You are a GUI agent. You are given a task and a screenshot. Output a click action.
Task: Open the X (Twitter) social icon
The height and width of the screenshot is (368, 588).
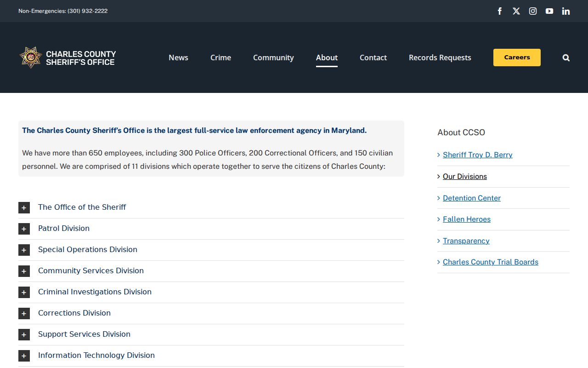(x=516, y=11)
